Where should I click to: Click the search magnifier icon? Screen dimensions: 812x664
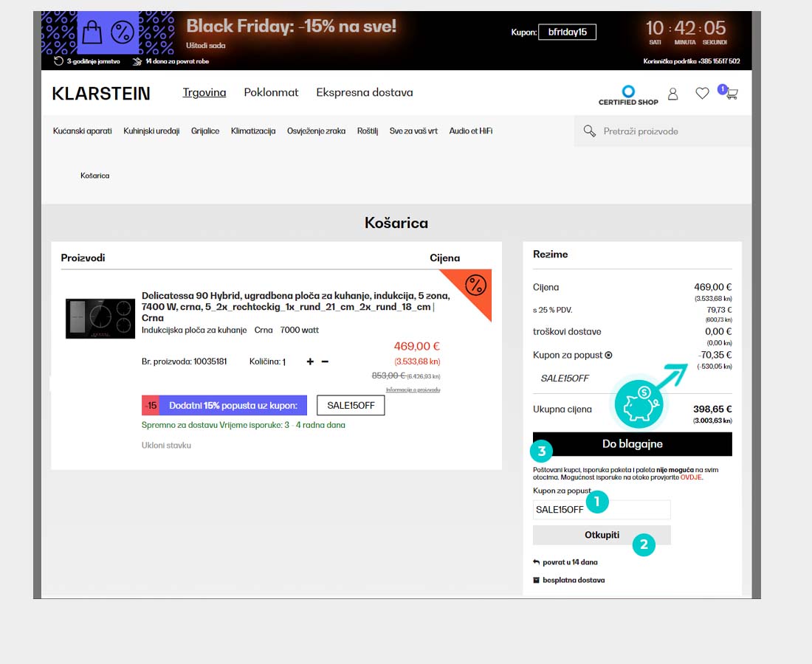click(589, 131)
